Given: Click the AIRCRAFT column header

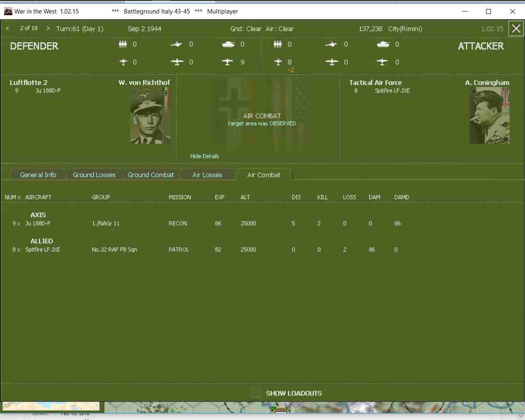Looking at the screenshot, I should pyautogui.click(x=38, y=197).
